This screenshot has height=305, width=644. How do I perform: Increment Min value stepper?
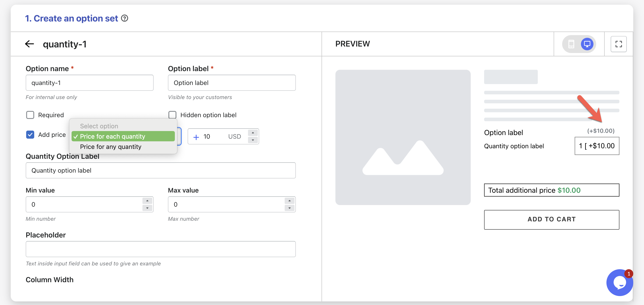(147, 201)
